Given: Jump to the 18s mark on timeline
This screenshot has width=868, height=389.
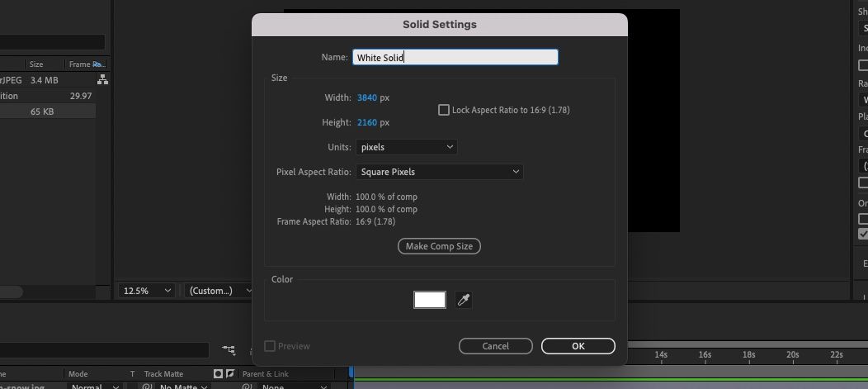Looking at the screenshot, I should tap(748, 354).
